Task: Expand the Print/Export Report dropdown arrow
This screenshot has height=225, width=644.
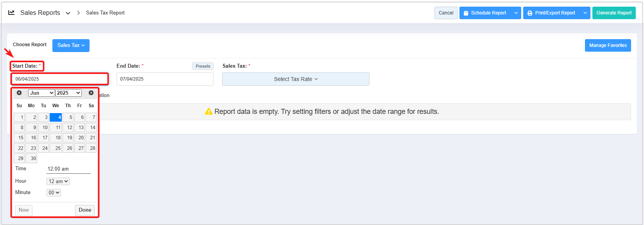Action: point(585,13)
